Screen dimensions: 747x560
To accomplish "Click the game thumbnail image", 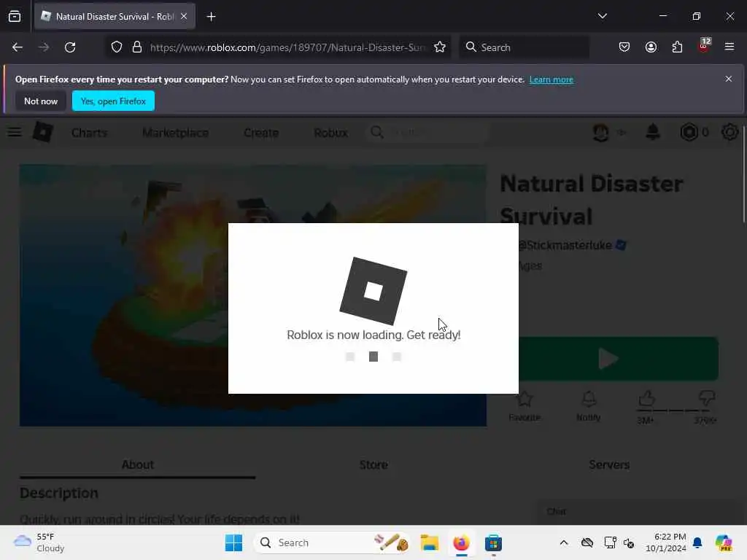I will click(x=253, y=295).
